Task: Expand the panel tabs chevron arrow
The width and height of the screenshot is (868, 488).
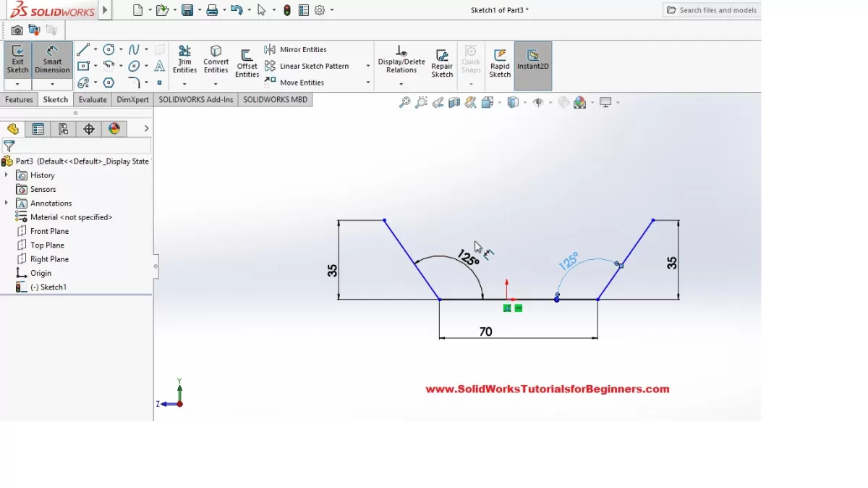Action: (x=147, y=129)
